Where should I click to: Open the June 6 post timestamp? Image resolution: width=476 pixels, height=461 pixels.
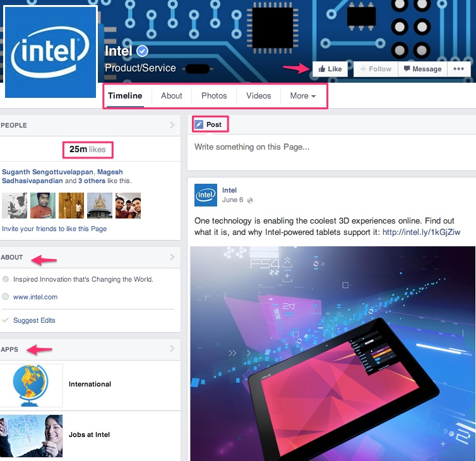click(x=232, y=200)
